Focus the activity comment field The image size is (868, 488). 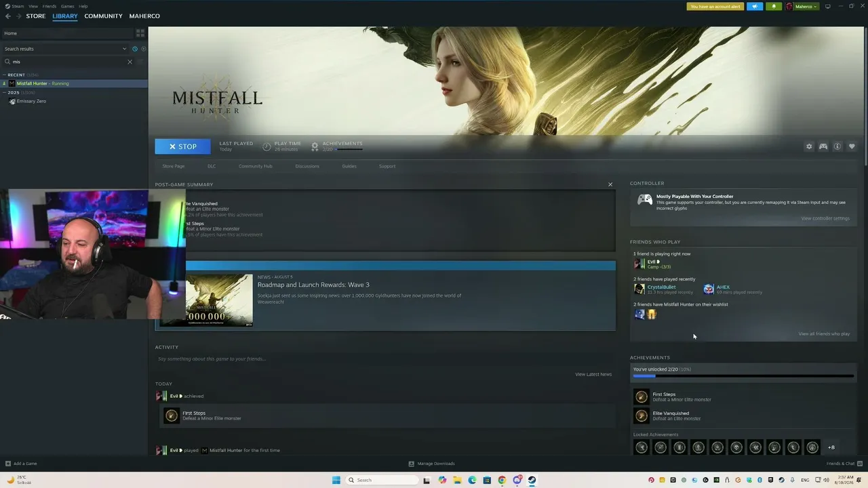point(385,359)
